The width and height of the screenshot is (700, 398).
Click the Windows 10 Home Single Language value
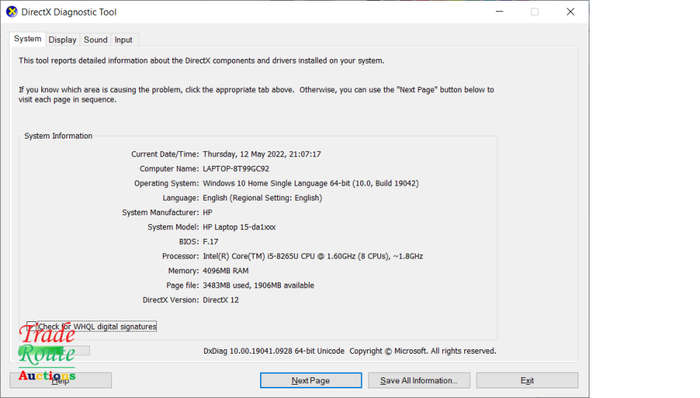[x=311, y=183]
